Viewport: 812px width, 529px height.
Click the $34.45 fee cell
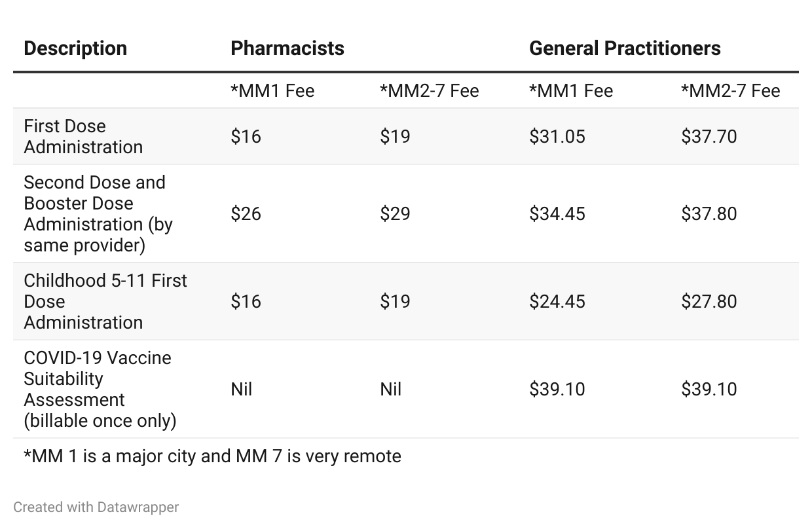coord(557,213)
